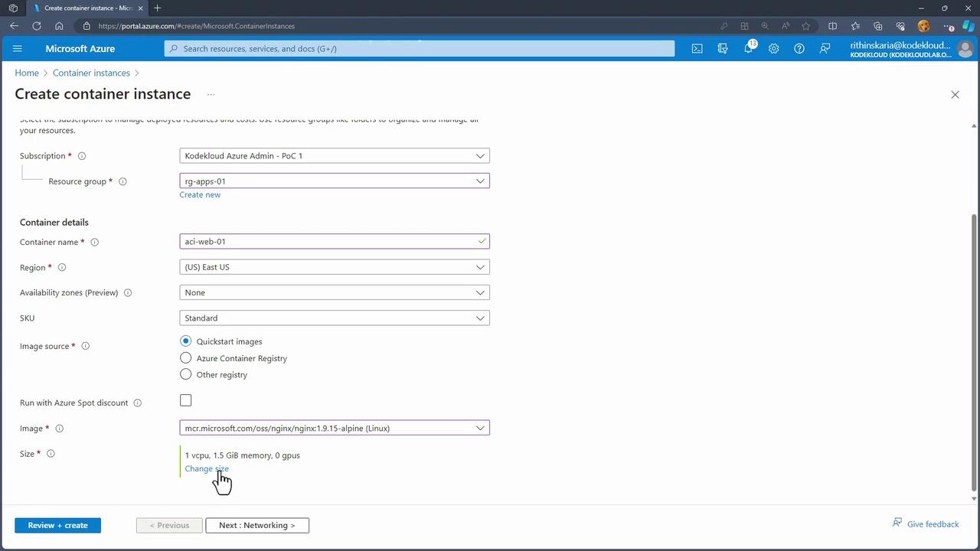Launch Azure Cloud Shell from the header
This screenshot has width=980, height=551.
click(697, 48)
